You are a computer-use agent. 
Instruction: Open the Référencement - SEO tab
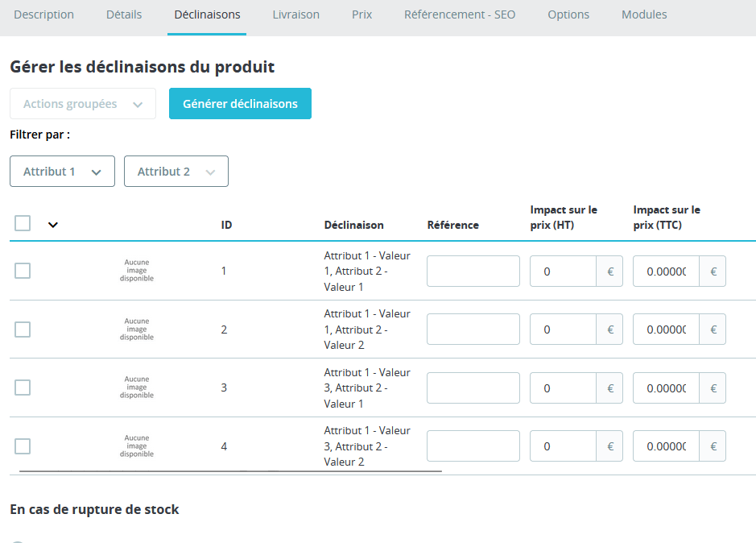click(x=459, y=15)
